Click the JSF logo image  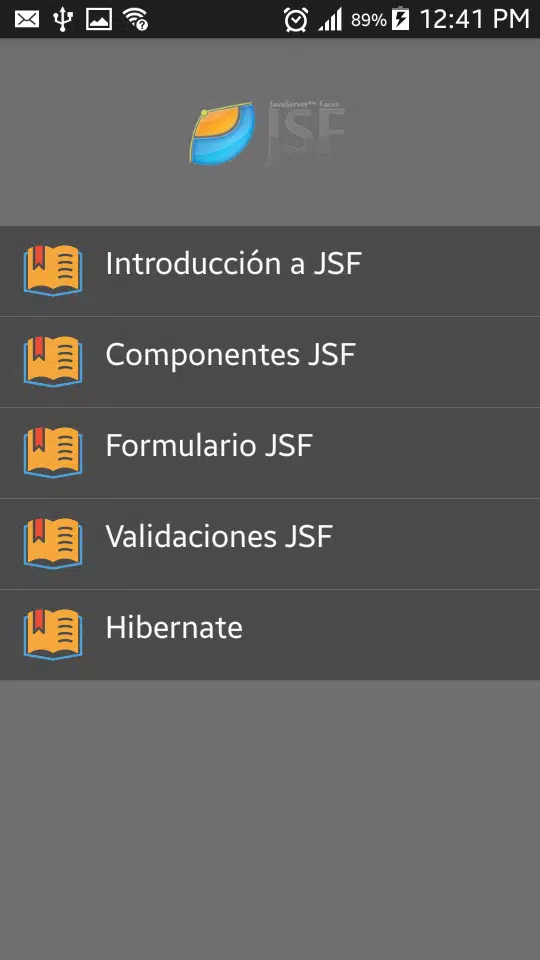tap(268, 133)
